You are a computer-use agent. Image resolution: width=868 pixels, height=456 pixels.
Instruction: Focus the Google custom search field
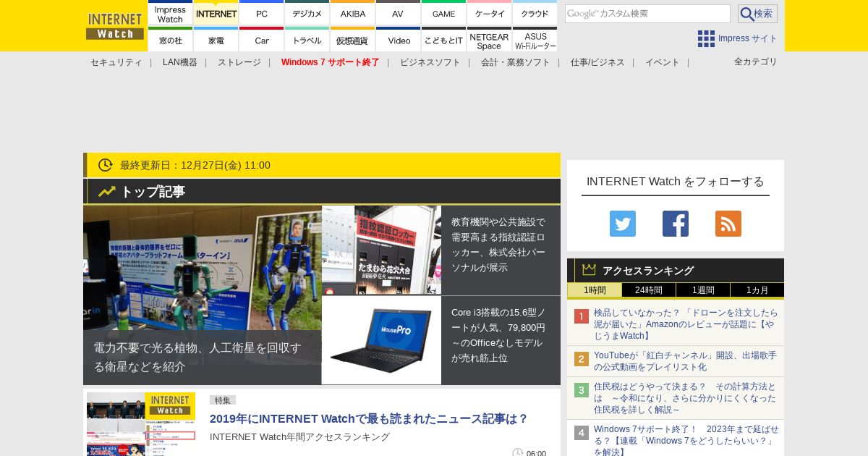(x=647, y=14)
